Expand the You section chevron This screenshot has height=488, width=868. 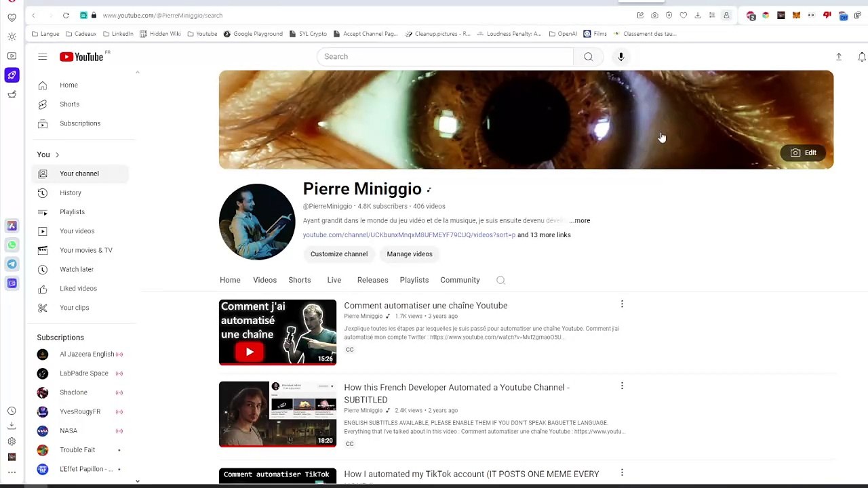tap(57, 155)
